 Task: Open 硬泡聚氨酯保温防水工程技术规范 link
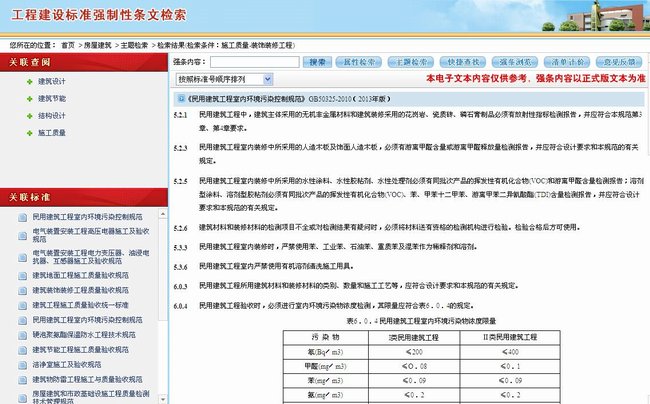(88, 334)
